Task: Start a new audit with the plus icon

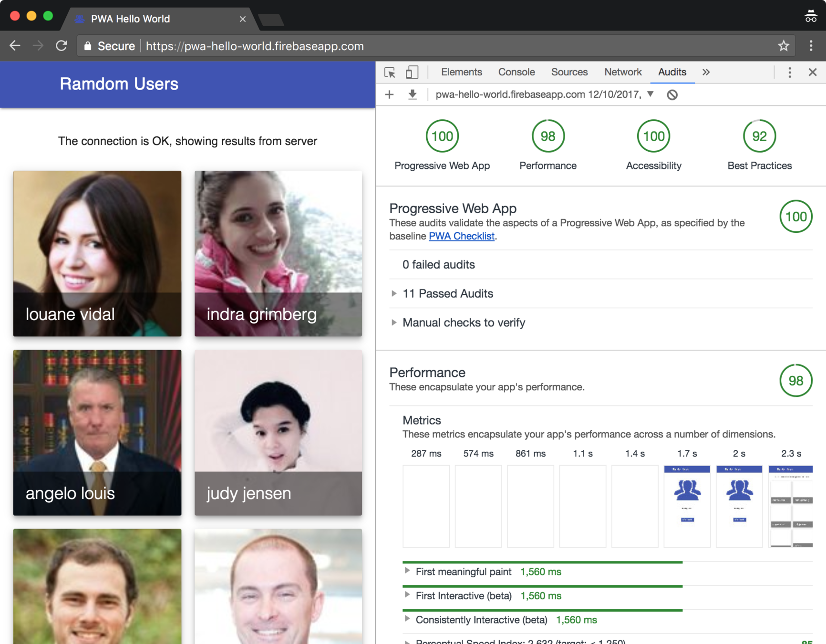Action: pos(389,94)
